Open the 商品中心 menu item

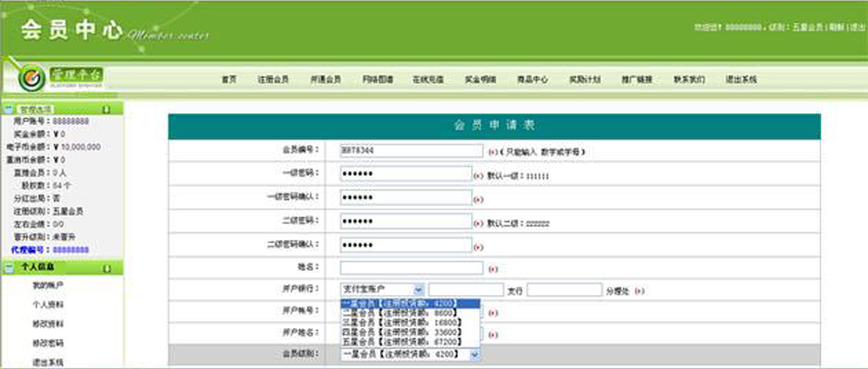533,80
